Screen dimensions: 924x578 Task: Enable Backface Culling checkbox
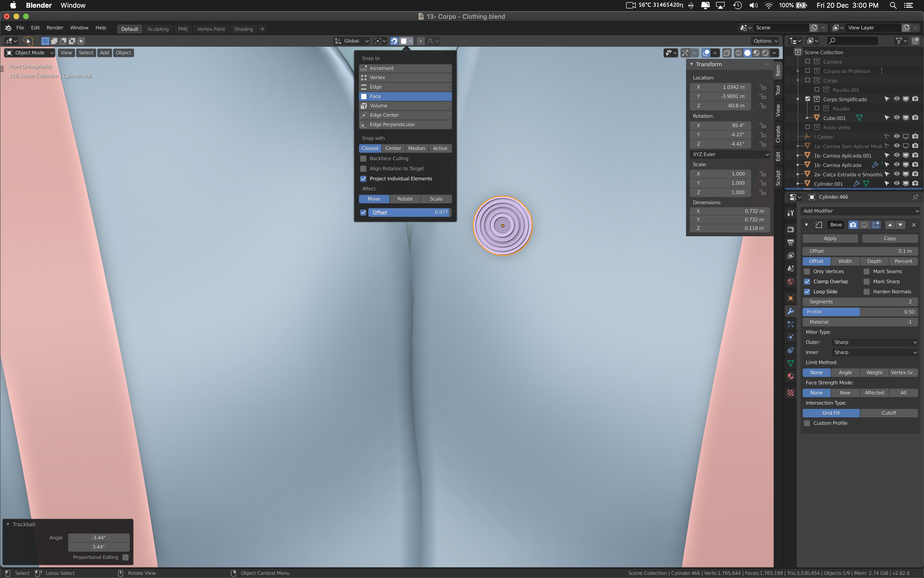(363, 158)
